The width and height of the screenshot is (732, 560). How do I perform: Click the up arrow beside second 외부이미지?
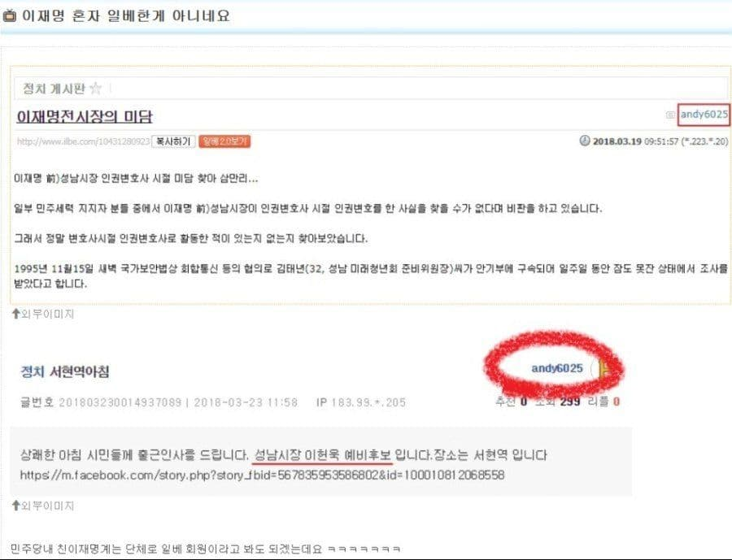pyautogui.click(x=16, y=506)
